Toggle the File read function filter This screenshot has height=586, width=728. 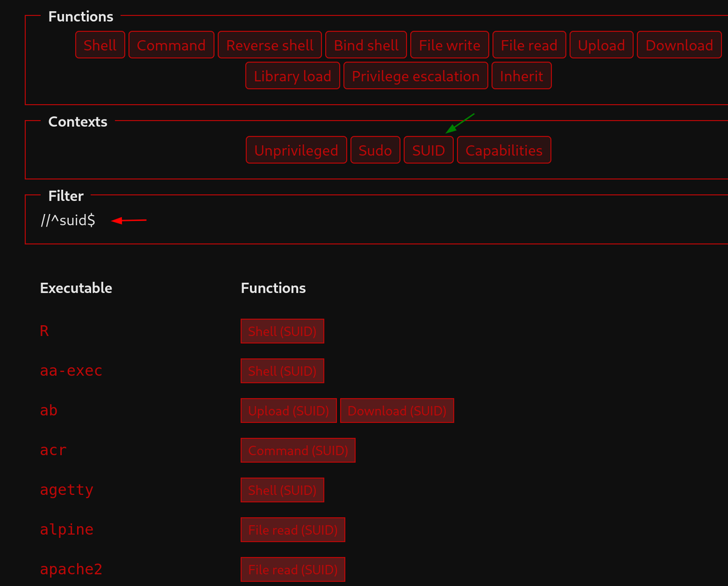click(529, 45)
